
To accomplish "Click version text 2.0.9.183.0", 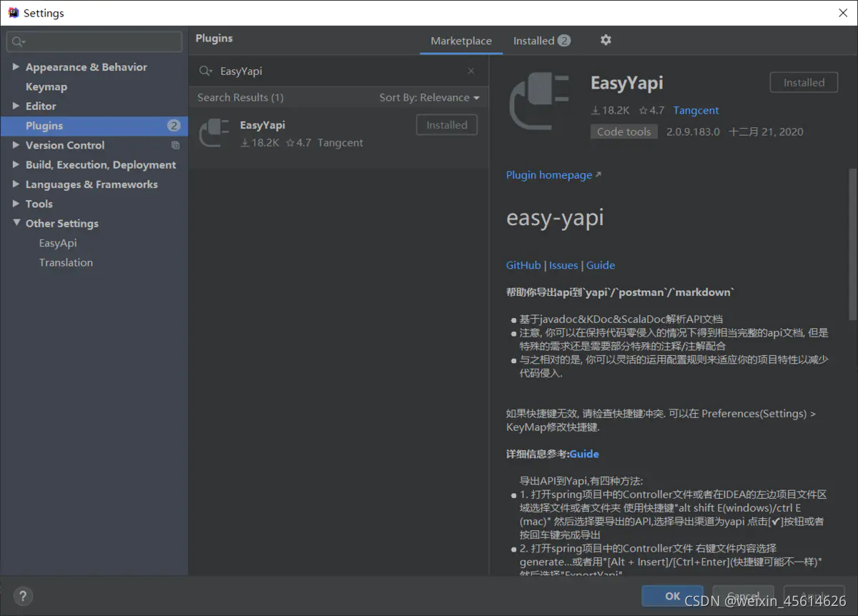I will click(693, 131).
